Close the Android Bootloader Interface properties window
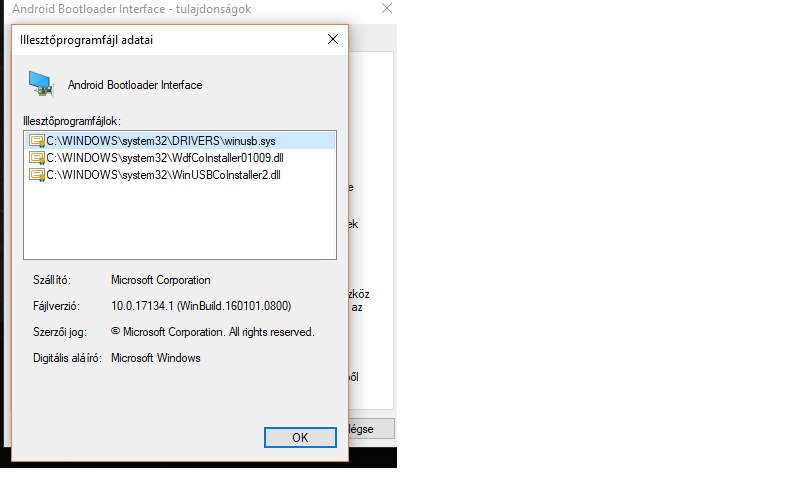 (386, 9)
